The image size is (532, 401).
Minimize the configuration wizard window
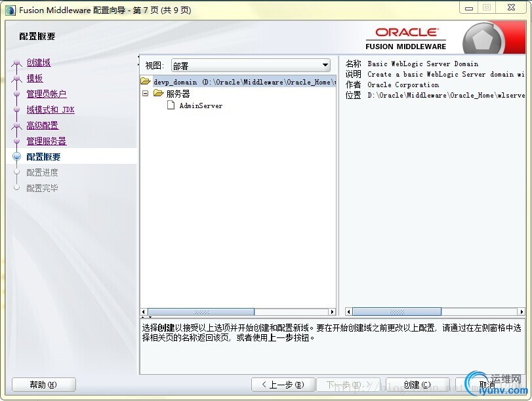(469, 8)
